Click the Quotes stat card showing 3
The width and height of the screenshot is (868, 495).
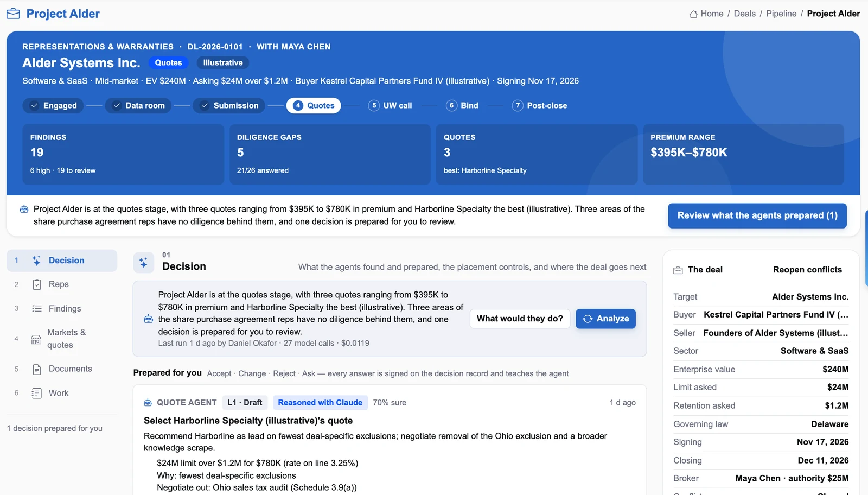(x=537, y=155)
